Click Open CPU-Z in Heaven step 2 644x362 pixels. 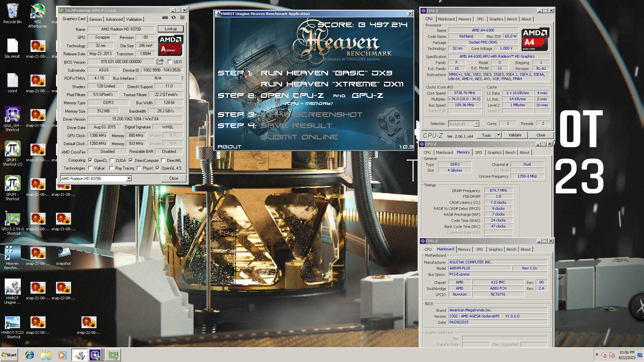coord(292,96)
